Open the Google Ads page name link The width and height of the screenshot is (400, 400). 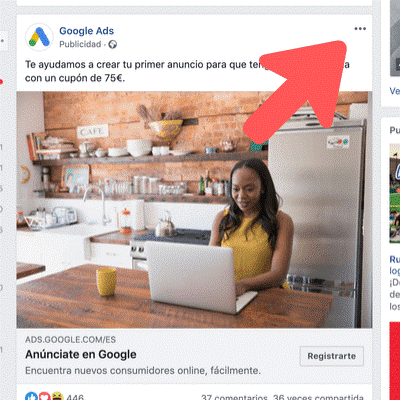coord(86,31)
